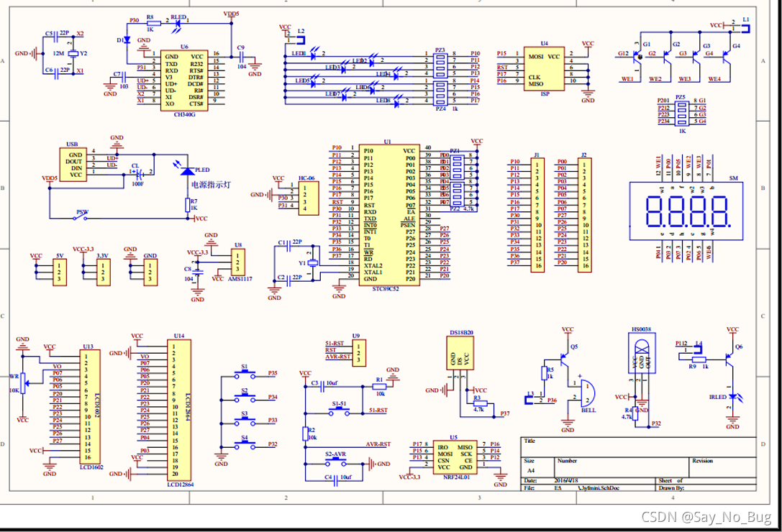Select the four-digit seven-segment display SM
Screen dimensions: 782x532
point(686,211)
